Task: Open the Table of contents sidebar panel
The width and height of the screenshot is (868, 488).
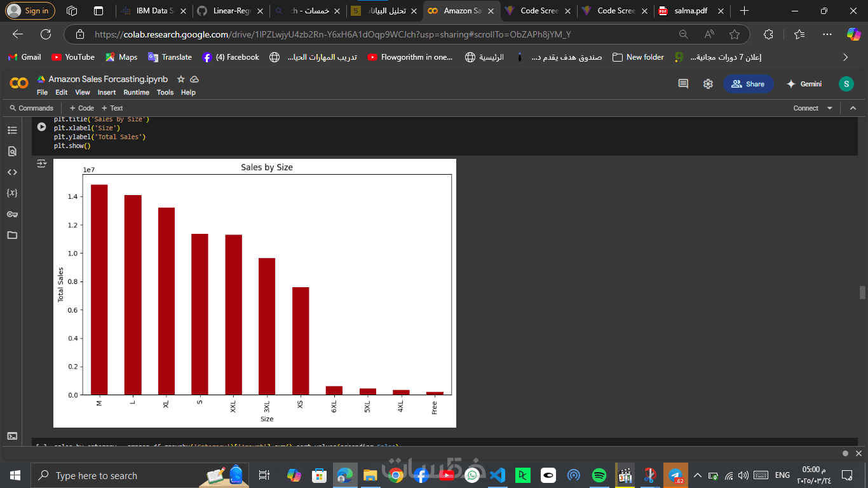Action: (x=12, y=130)
